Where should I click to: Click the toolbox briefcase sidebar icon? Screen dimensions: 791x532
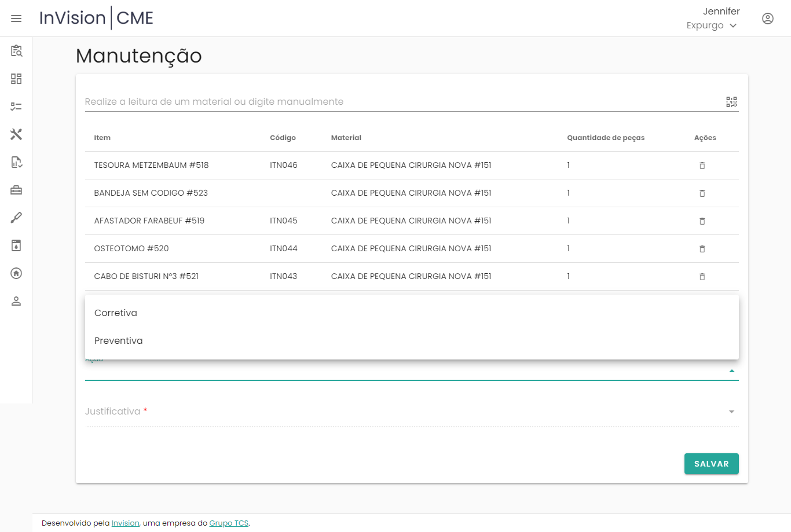[16, 190]
